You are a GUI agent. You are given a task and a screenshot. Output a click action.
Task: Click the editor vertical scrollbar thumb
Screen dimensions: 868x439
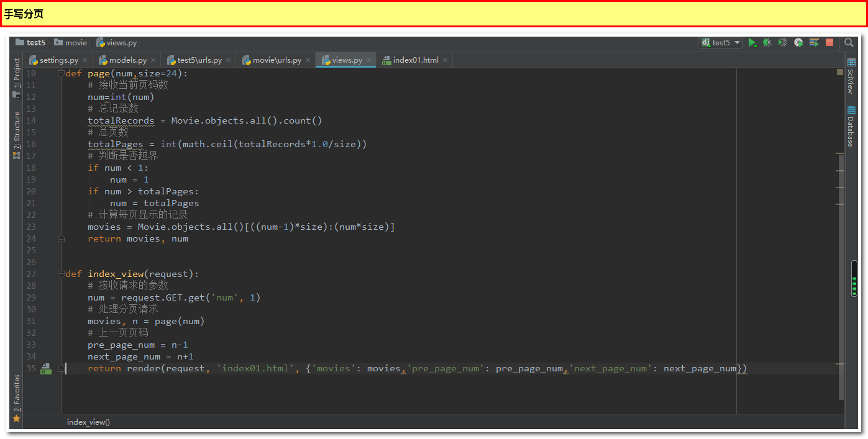click(841, 276)
